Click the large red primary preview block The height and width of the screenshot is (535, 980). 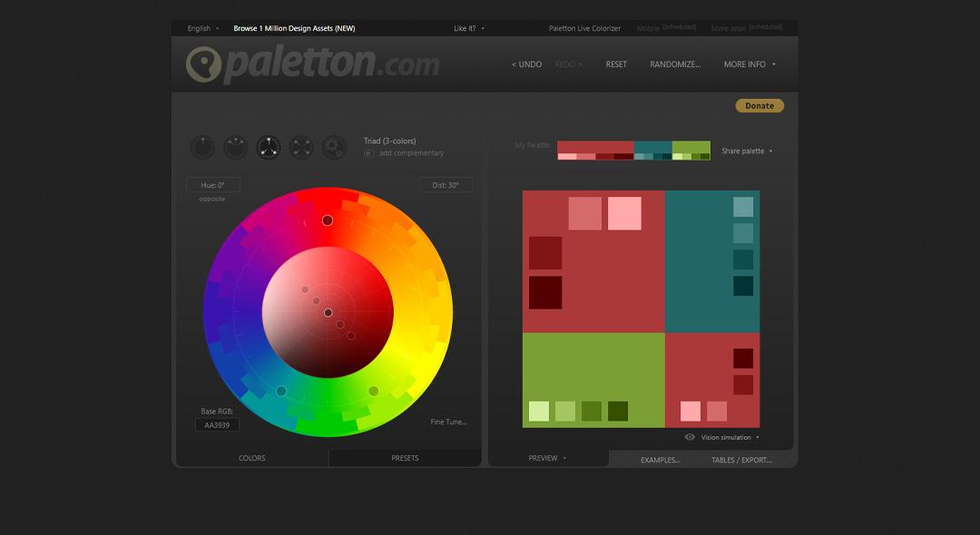[593, 261]
